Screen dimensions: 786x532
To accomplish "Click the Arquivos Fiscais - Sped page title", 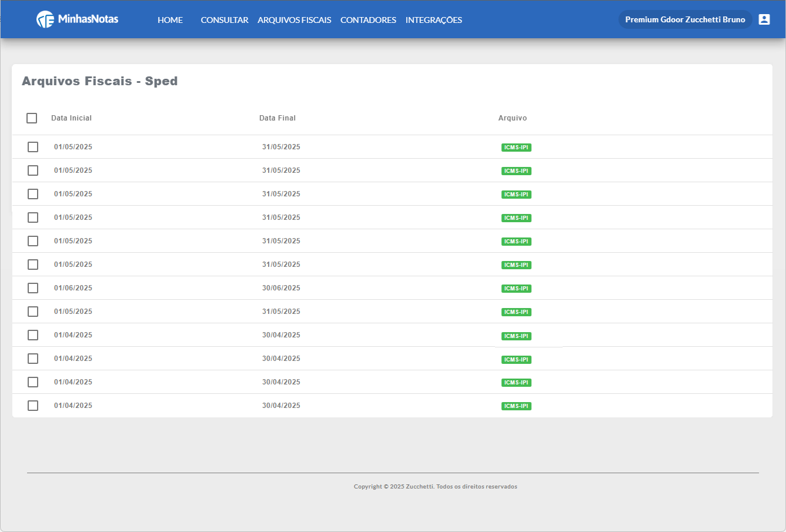I will coord(100,81).
